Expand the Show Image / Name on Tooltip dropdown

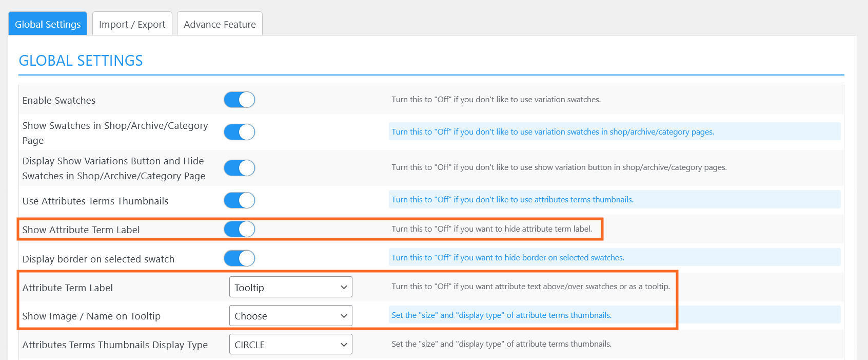pyautogui.click(x=290, y=316)
